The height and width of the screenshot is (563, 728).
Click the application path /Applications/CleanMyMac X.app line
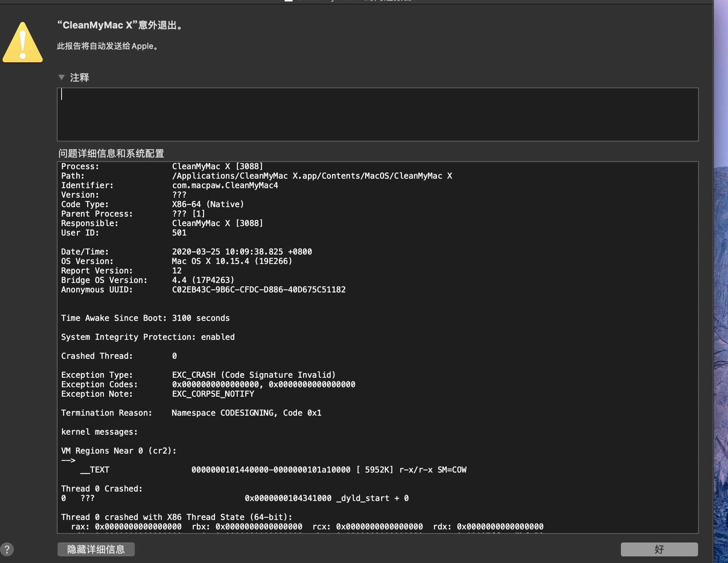pyautogui.click(x=312, y=176)
